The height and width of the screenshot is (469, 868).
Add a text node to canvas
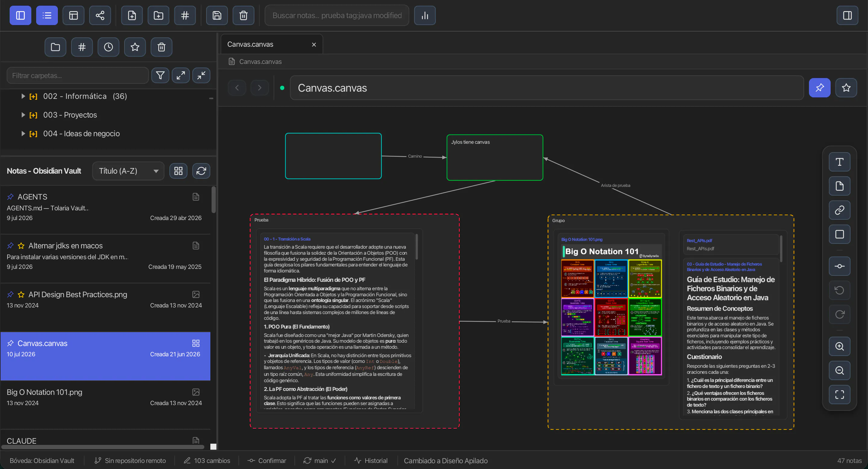coord(840,162)
